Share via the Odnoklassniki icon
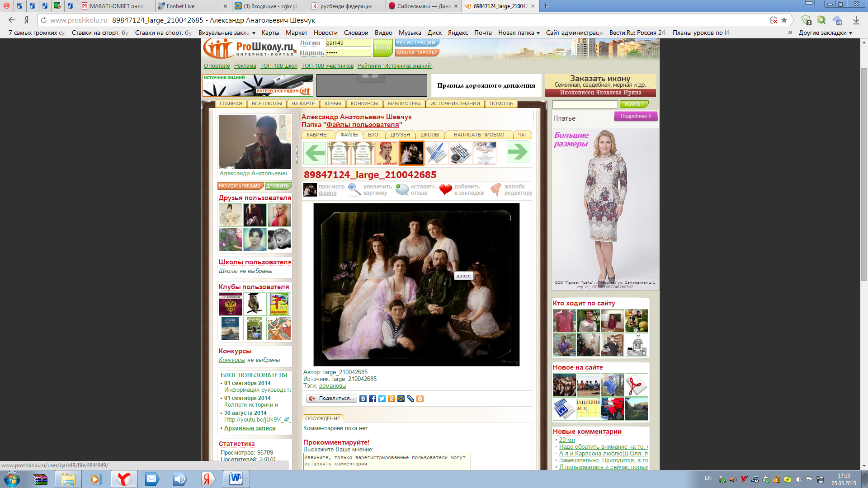Image resolution: width=868 pixels, height=488 pixels. (392, 399)
